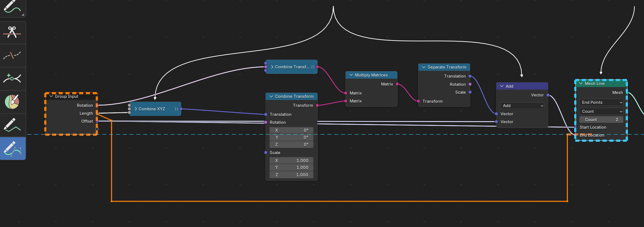Click the second Matrix input socket
The width and height of the screenshot is (644, 227).
pos(346,101)
